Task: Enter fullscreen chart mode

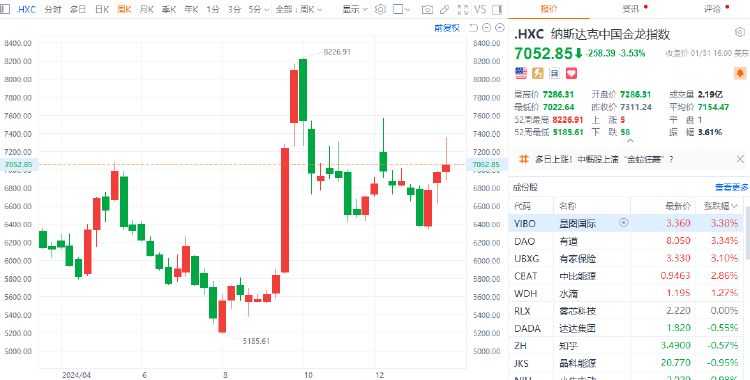Action: point(463,9)
